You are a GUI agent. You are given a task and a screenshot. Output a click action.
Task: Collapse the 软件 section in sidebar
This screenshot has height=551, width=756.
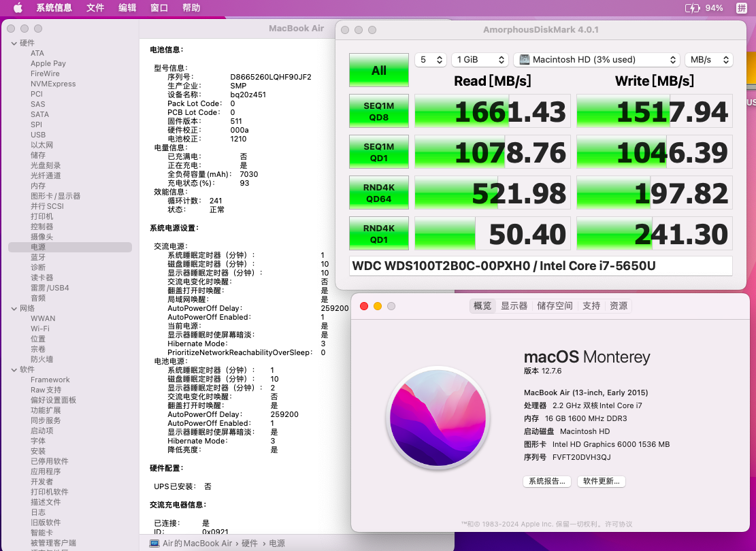coord(14,370)
